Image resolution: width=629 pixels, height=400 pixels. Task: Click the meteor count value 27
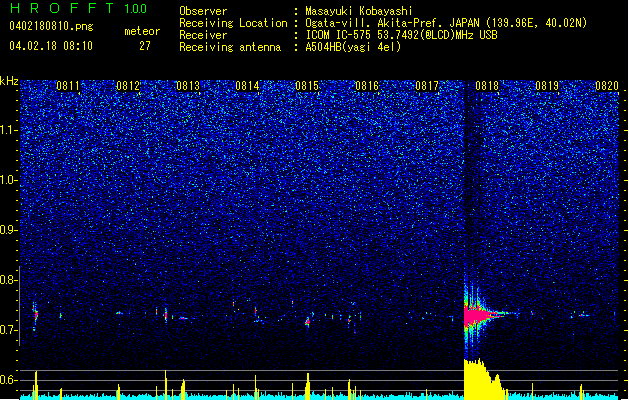click(145, 46)
